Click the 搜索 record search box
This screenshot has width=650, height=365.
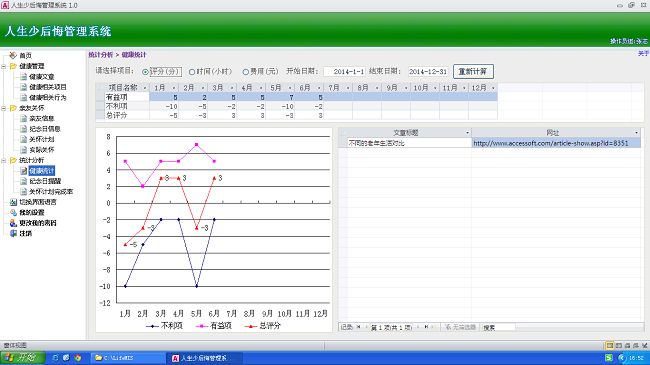click(499, 327)
